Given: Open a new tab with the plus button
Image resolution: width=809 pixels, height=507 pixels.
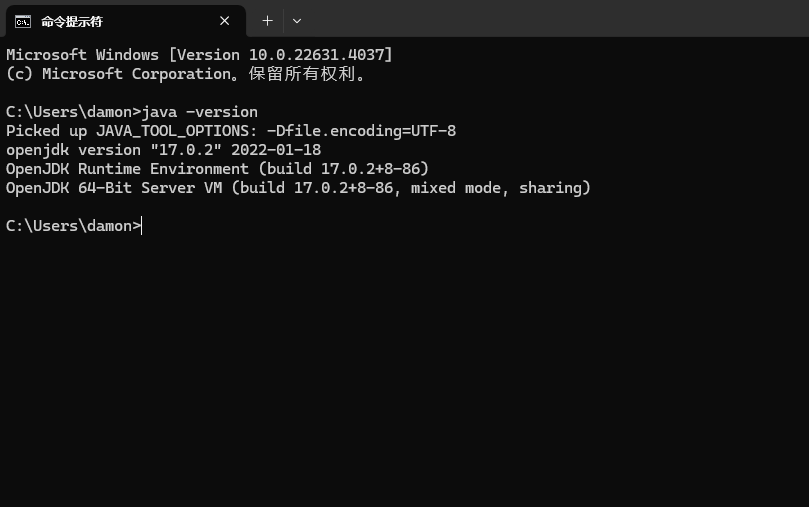Looking at the screenshot, I should 267,21.
